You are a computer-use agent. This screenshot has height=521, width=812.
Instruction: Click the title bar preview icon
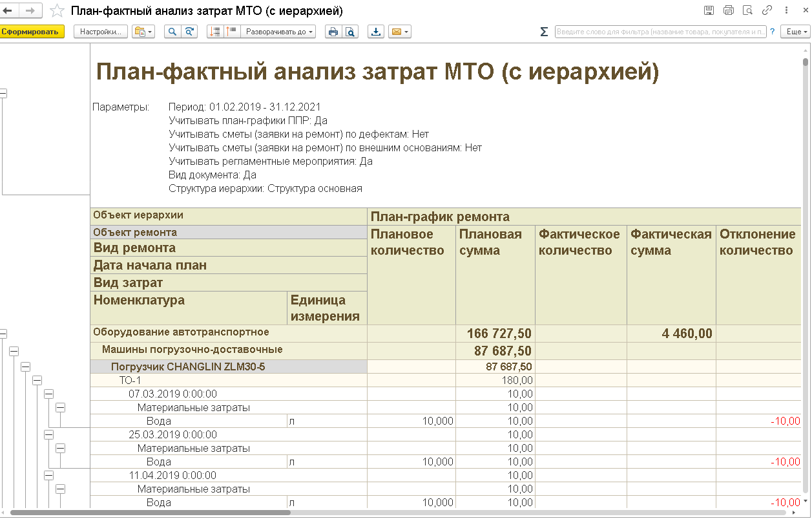click(x=748, y=10)
